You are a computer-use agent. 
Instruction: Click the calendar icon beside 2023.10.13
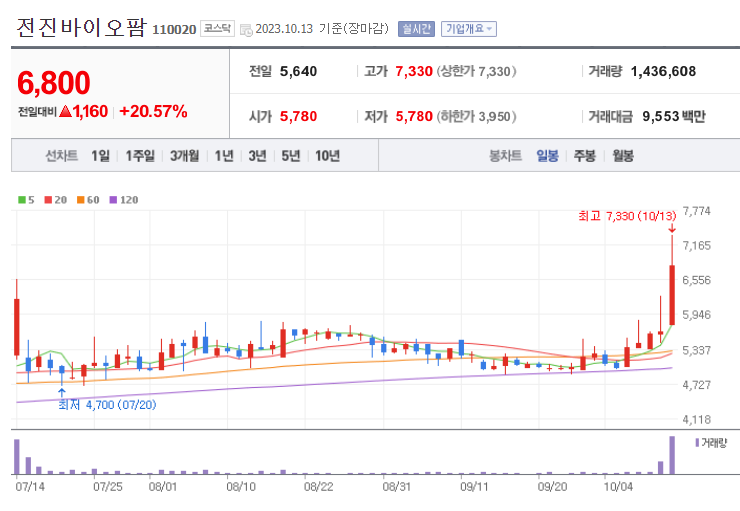pyautogui.click(x=246, y=30)
